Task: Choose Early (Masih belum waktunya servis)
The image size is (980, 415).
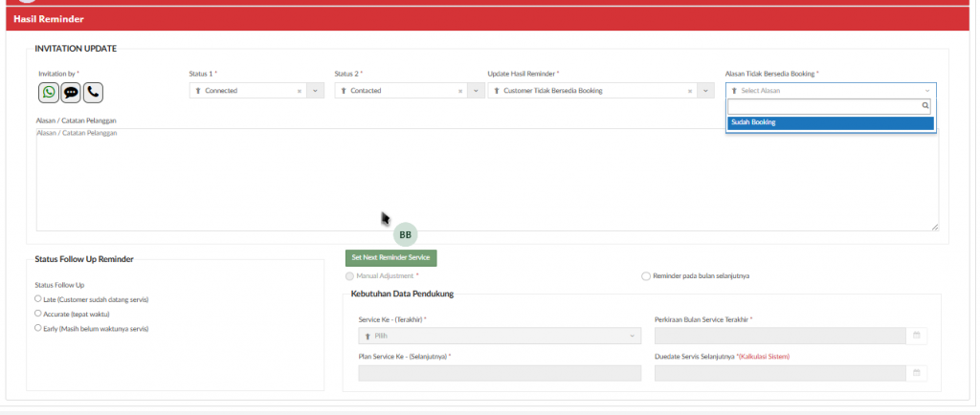Action: (x=37, y=328)
